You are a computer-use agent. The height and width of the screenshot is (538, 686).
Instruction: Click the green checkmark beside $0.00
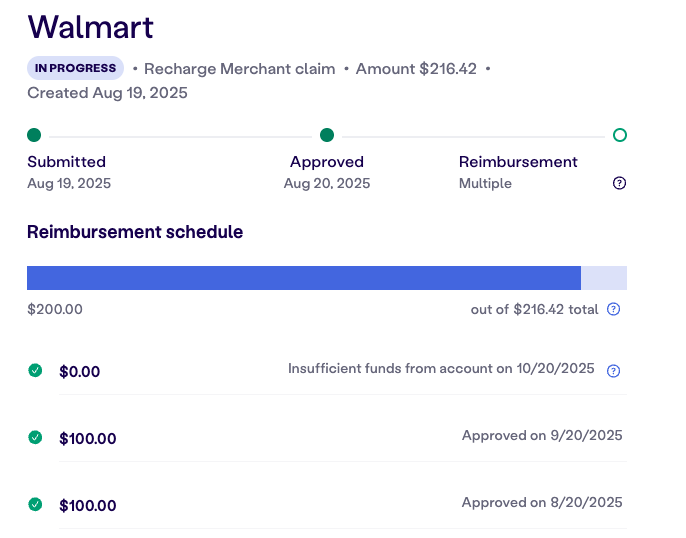[x=35, y=370]
